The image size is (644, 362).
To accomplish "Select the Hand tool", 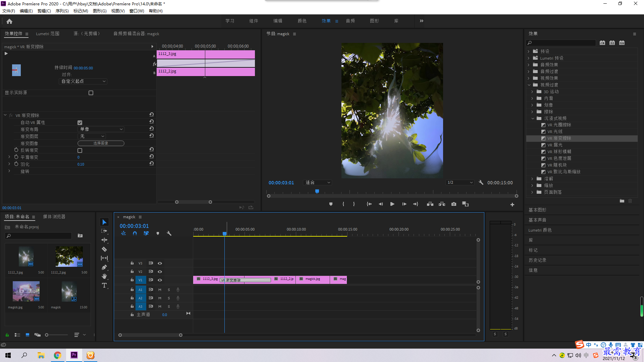I will pos(104,276).
